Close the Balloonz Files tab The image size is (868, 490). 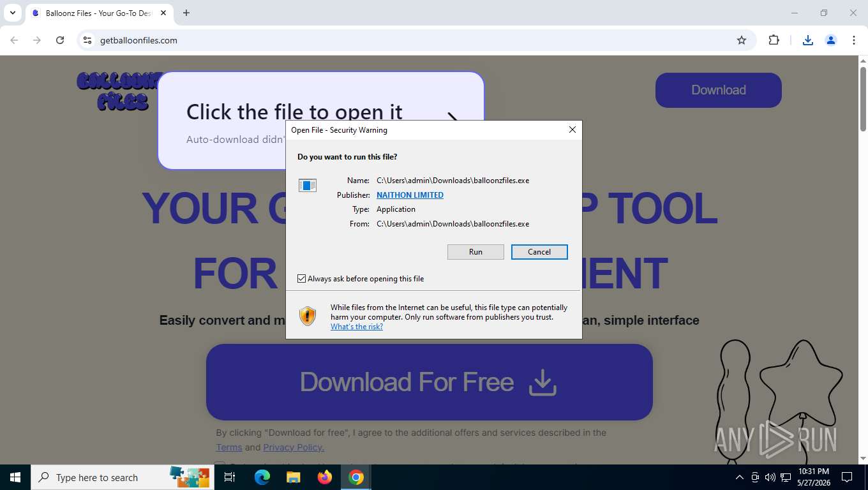tap(163, 13)
